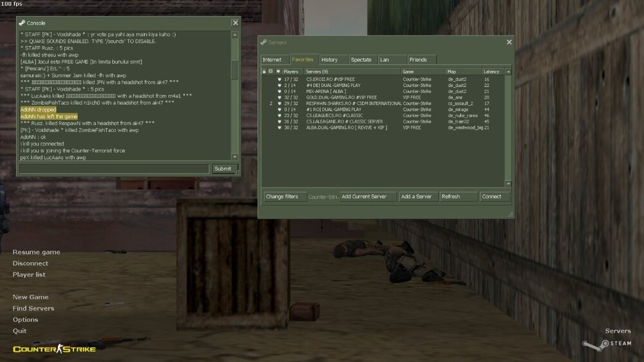Switch to the Internet tab
This screenshot has width=644, height=362.
click(x=272, y=60)
